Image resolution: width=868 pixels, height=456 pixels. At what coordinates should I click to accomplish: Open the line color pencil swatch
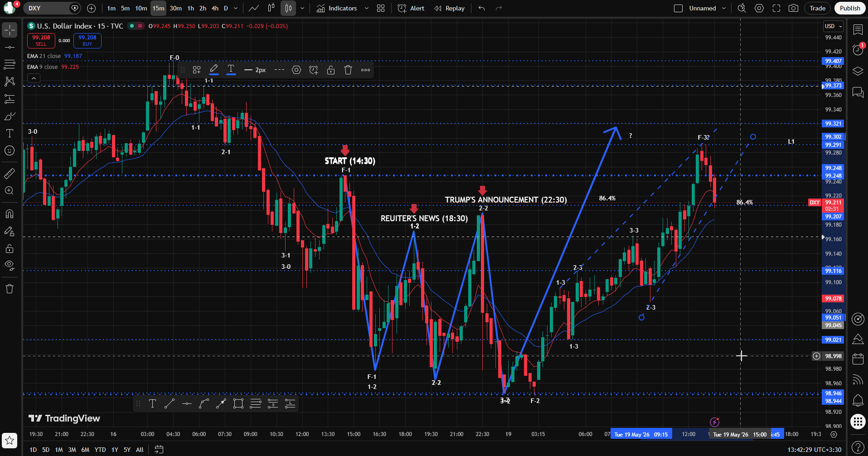(214, 70)
